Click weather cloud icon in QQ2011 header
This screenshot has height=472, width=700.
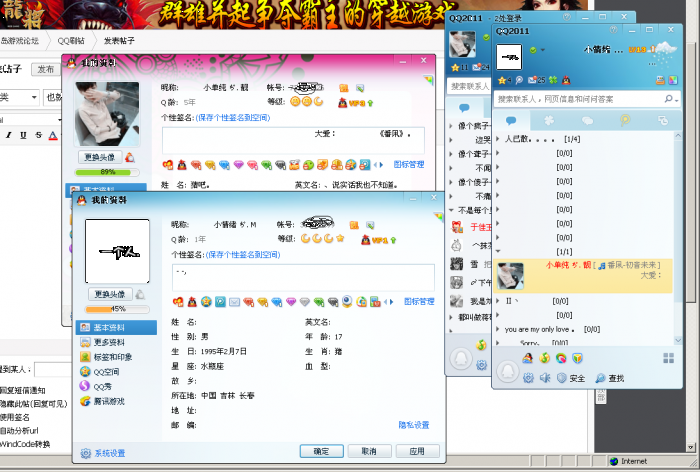point(664,53)
